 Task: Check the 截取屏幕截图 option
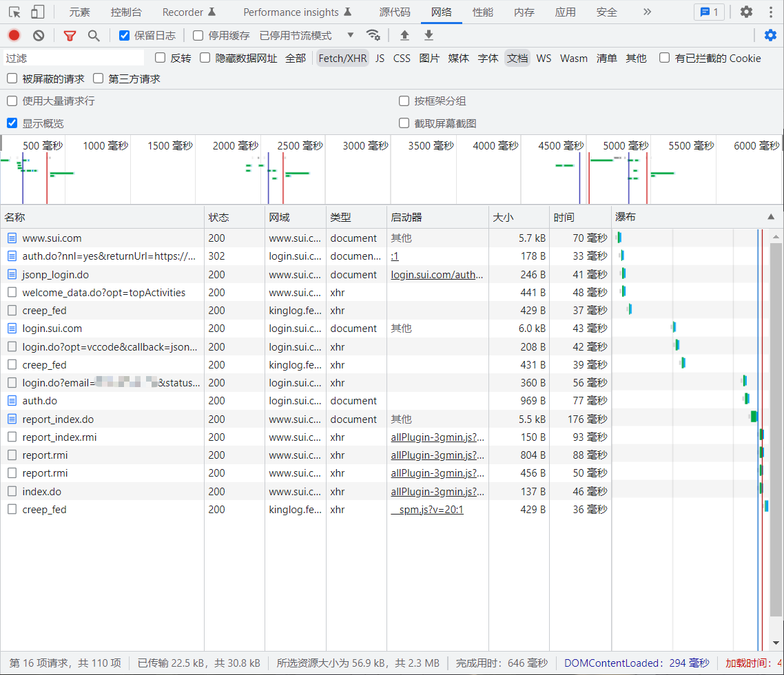tap(404, 123)
